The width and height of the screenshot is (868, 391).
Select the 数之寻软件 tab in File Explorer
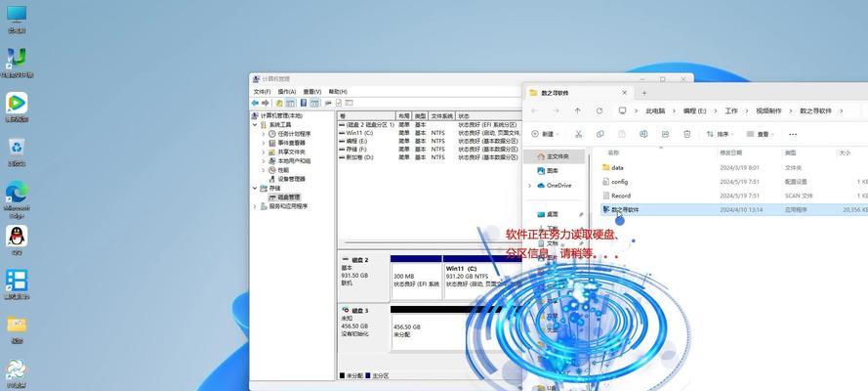point(578,93)
